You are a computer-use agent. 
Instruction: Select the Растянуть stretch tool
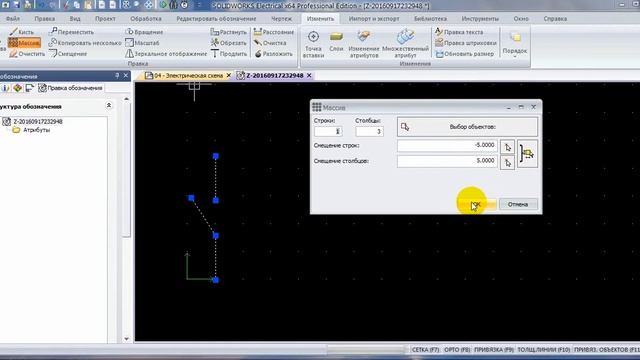tap(229, 32)
